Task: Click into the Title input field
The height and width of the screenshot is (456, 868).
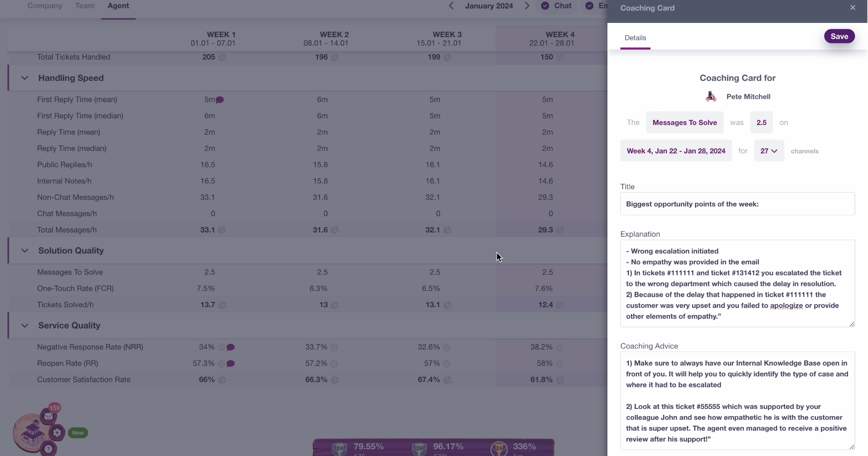Action: 737,204
